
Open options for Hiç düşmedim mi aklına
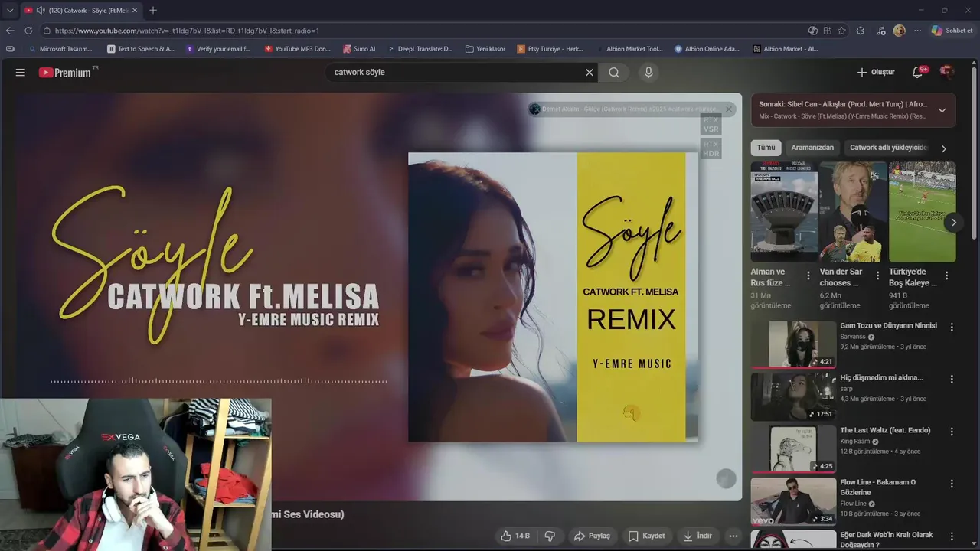point(952,379)
